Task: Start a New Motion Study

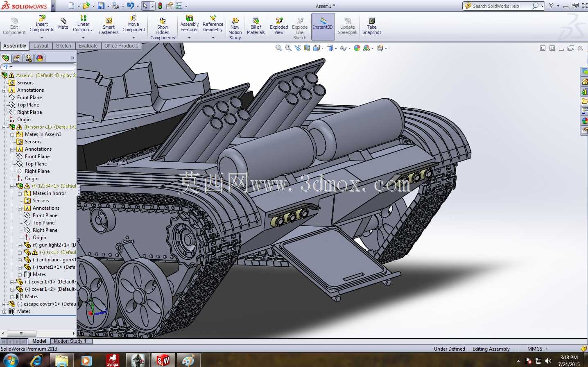Action: [235, 29]
